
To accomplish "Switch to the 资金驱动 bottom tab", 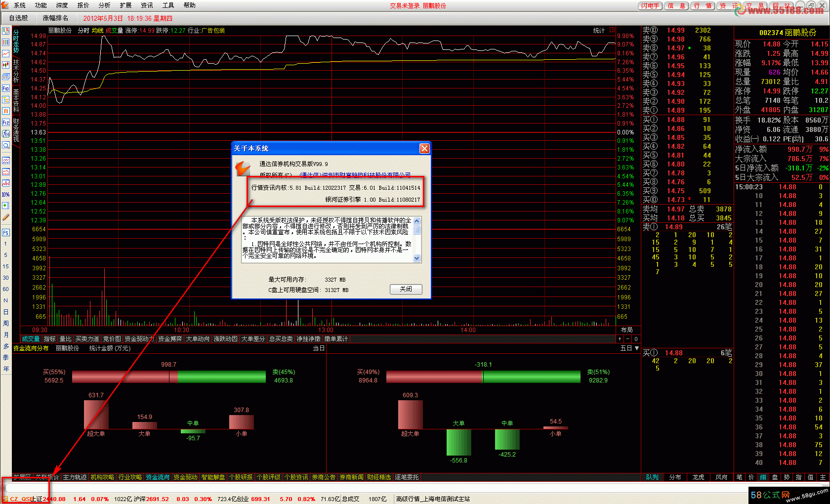I will tap(186, 477).
